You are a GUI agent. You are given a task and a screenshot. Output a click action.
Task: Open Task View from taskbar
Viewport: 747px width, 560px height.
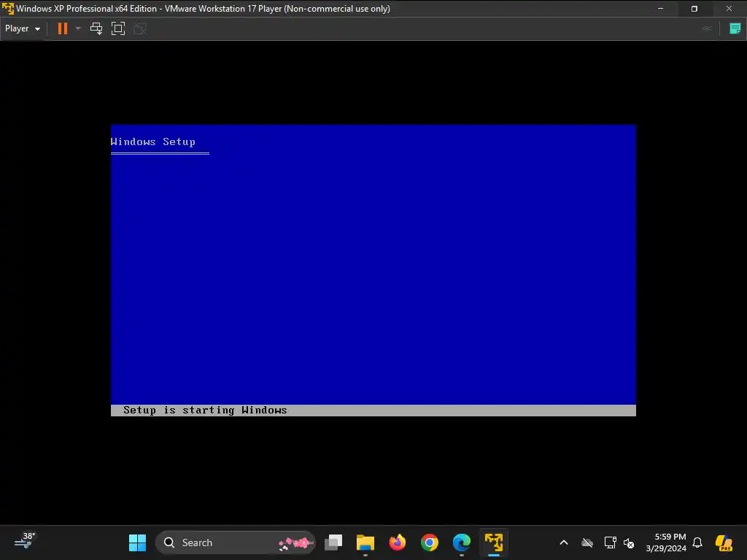(x=333, y=542)
